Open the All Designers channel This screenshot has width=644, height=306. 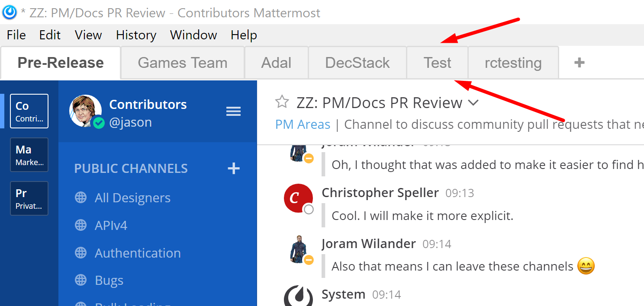(x=132, y=198)
